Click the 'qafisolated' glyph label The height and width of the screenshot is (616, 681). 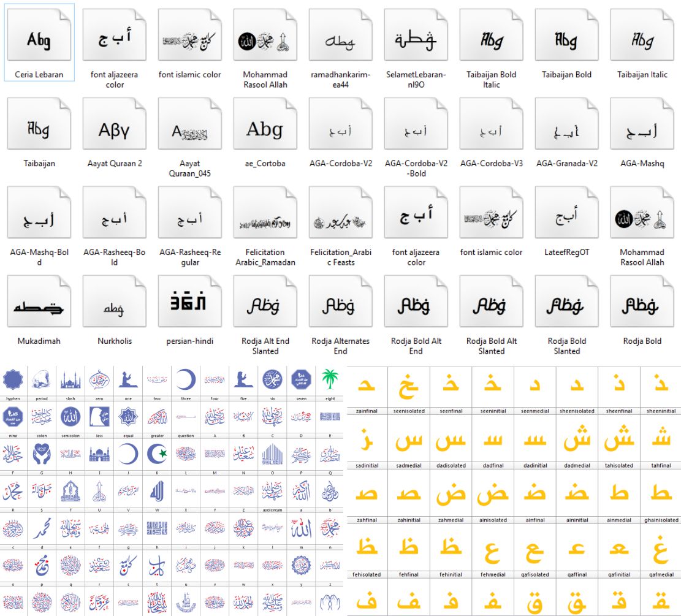coord(535,574)
